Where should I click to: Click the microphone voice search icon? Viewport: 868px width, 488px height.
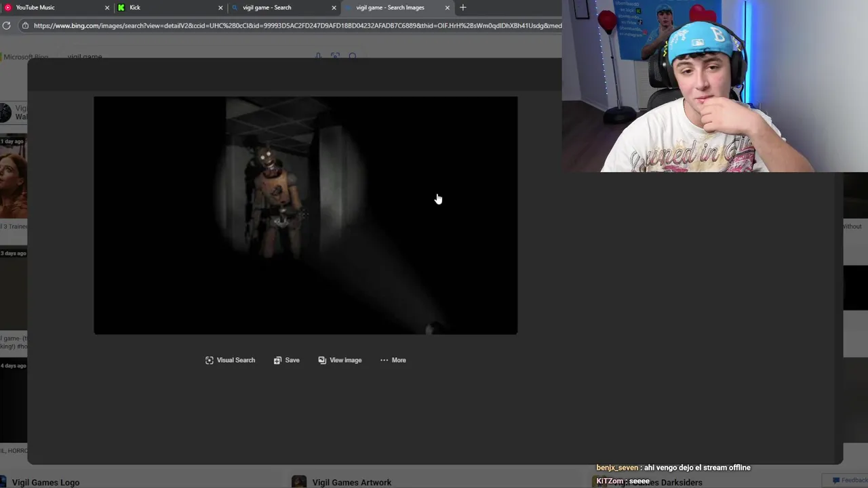[318, 56]
